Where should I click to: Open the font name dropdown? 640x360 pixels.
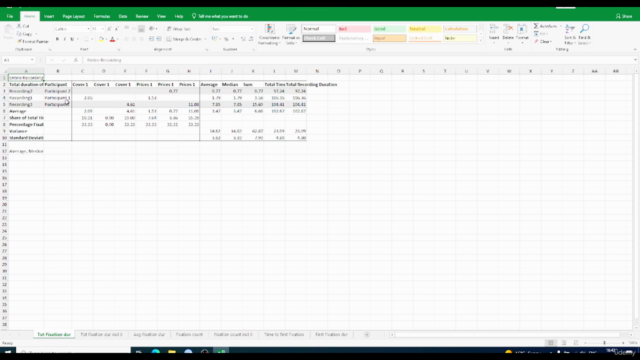coord(88,29)
